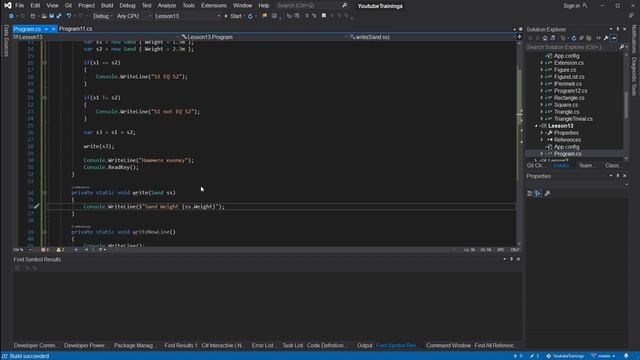Open the Debug menu
Image resolution: width=640 pixels, height=360 pixels.
tap(127, 6)
